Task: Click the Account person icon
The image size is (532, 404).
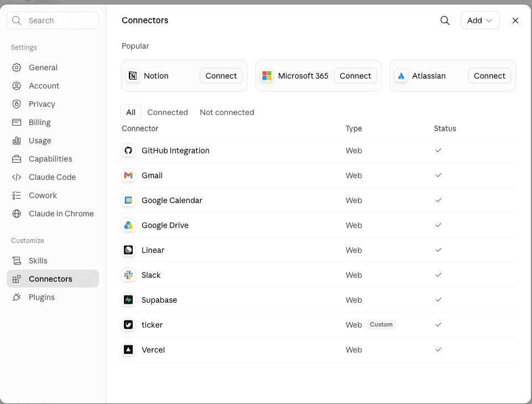Action: click(x=17, y=86)
